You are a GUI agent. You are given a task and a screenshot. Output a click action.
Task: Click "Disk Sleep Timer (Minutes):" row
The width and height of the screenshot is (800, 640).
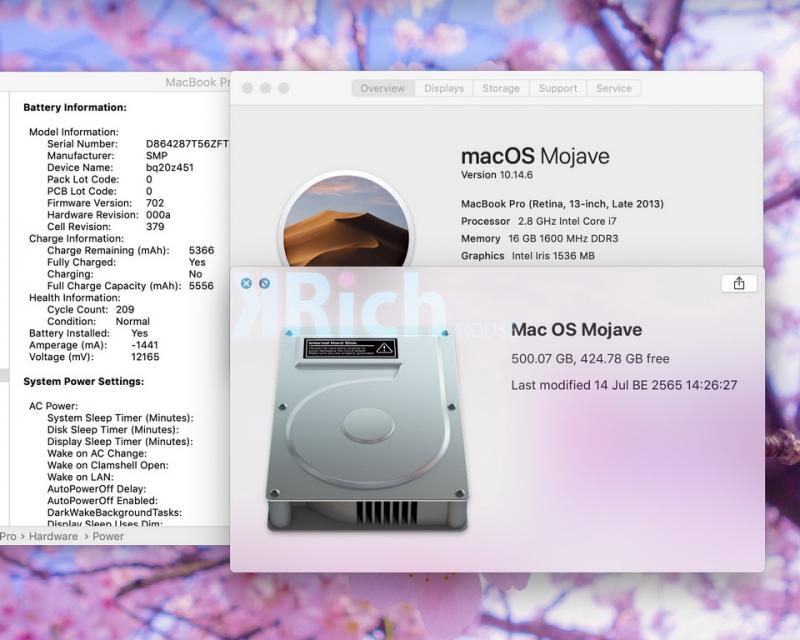click(x=113, y=430)
